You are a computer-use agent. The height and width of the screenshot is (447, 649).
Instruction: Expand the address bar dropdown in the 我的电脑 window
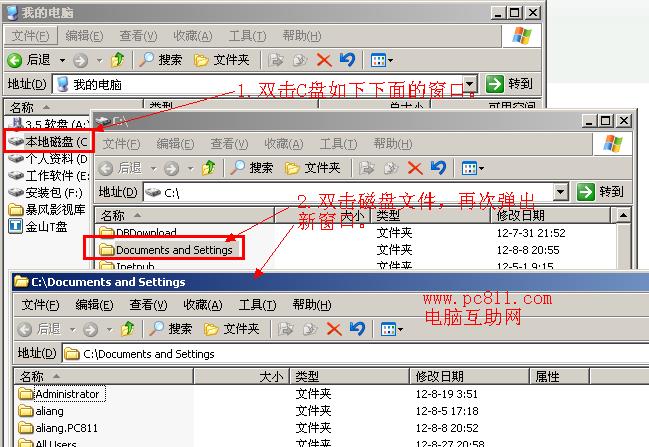tap(468, 84)
